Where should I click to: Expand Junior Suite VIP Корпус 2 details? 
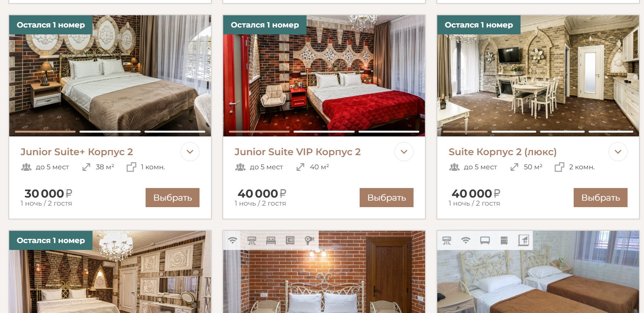[404, 152]
